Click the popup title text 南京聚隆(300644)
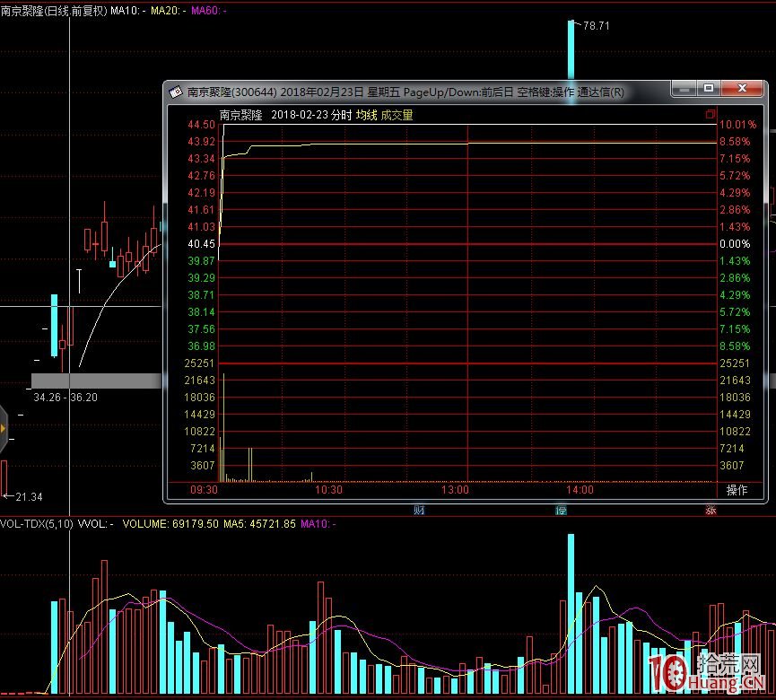Viewport: 776px width, 700px height. [231, 92]
